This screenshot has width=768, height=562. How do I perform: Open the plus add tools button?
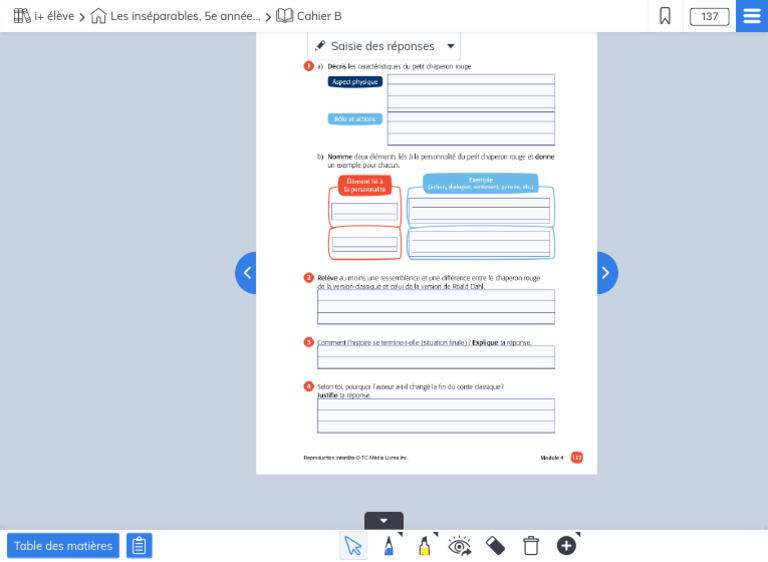566,545
